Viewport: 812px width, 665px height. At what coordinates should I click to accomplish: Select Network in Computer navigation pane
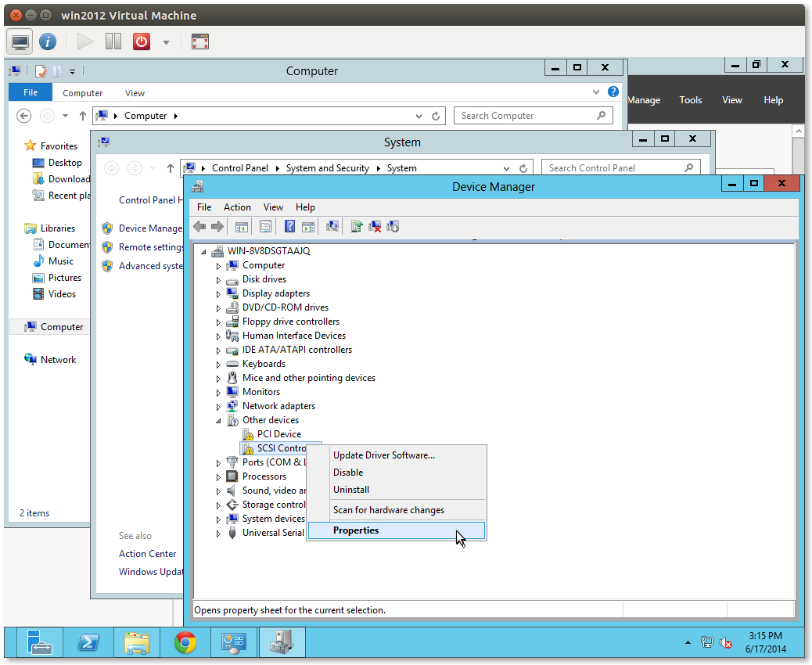(x=58, y=360)
